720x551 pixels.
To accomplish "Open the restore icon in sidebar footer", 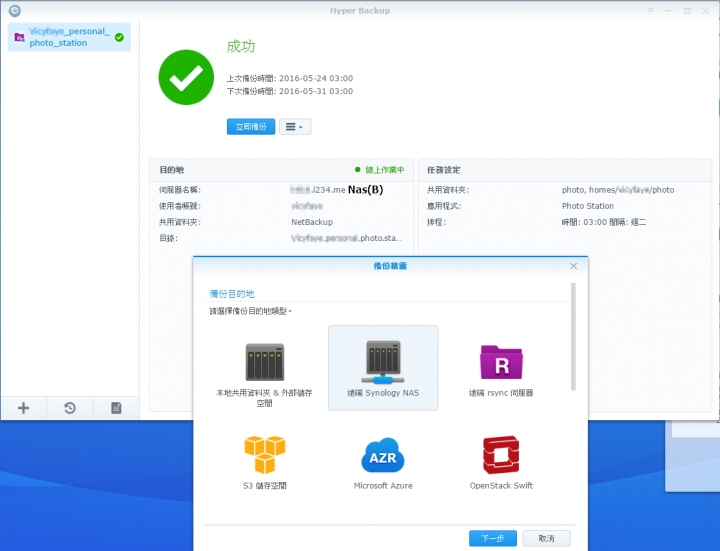I will [70, 408].
